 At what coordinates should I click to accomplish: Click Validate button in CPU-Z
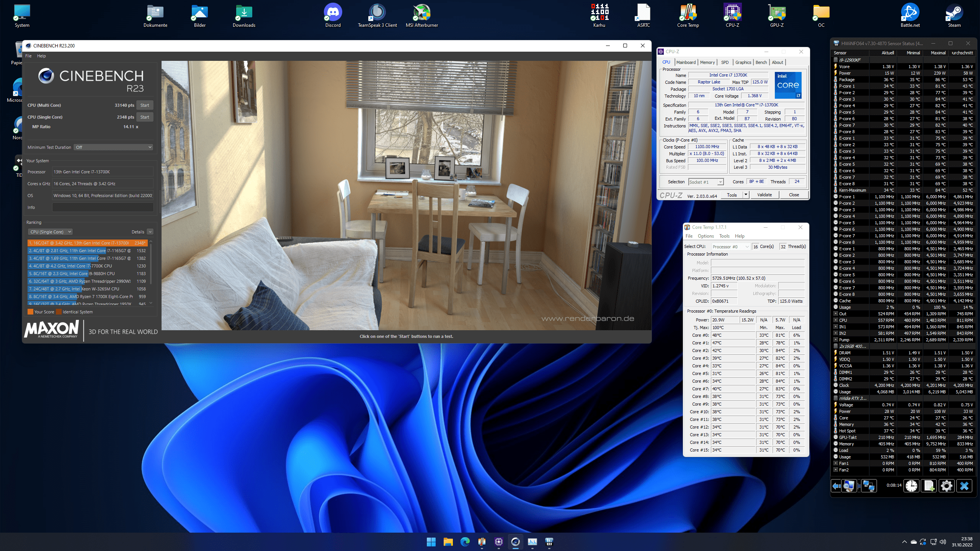click(764, 195)
